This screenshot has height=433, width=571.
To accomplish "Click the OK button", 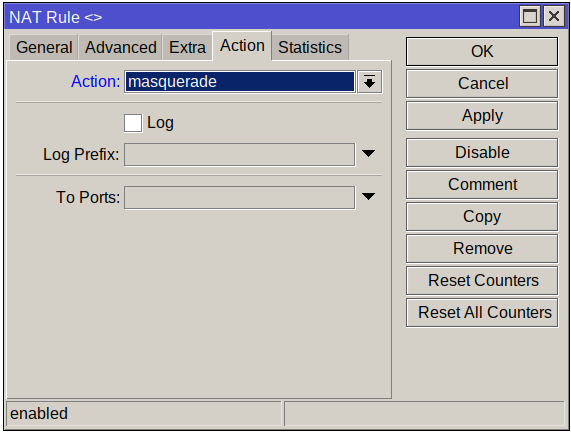I will click(482, 51).
